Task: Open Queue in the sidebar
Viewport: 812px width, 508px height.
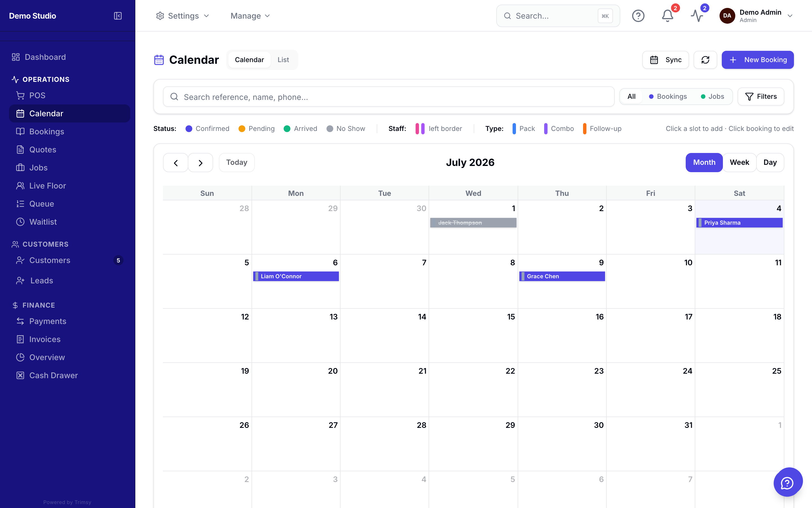Action: (69, 203)
